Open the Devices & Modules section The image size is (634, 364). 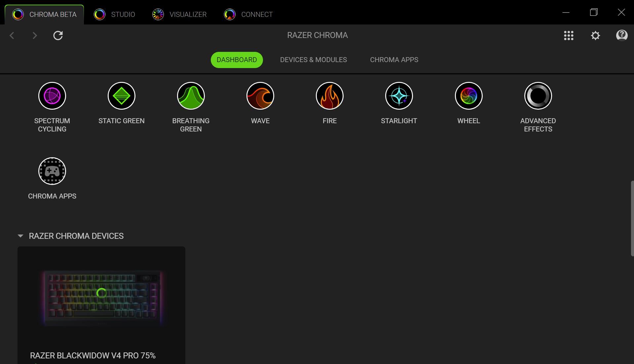314,60
